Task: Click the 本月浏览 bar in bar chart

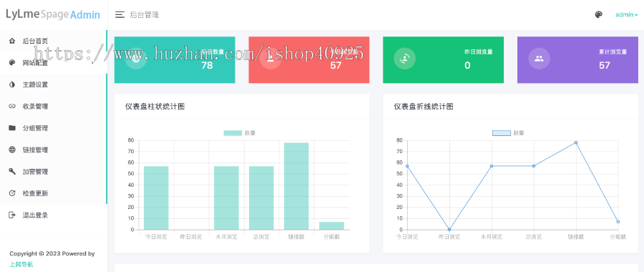Action: point(226,198)
